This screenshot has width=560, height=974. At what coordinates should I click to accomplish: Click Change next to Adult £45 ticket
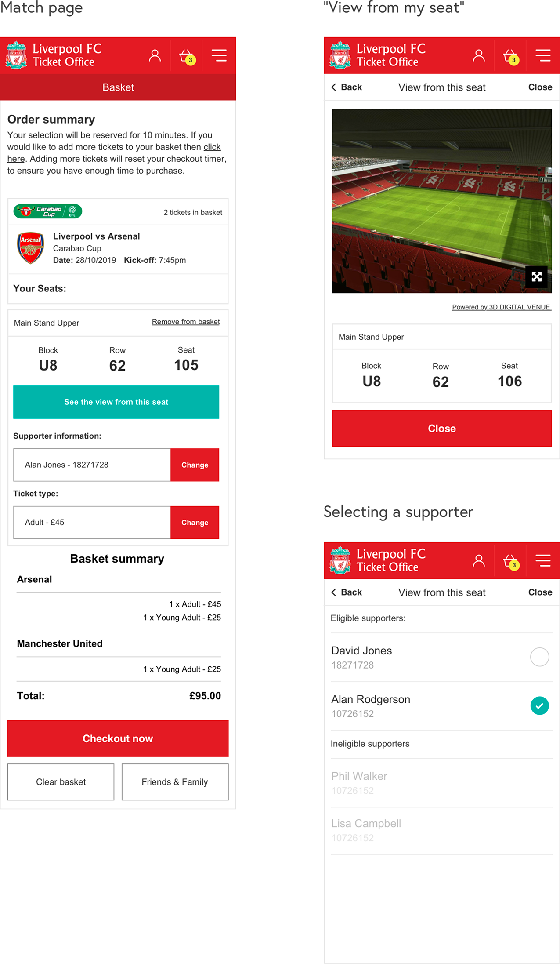tap(195, 523)
